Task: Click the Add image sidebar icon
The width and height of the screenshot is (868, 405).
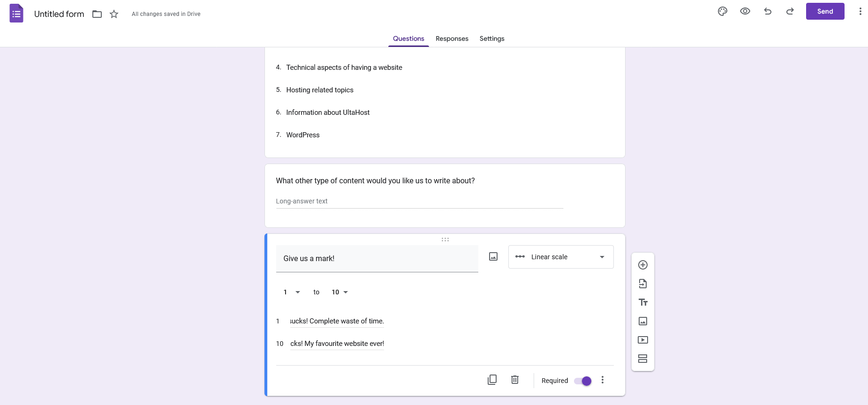Action: point(643,321)
